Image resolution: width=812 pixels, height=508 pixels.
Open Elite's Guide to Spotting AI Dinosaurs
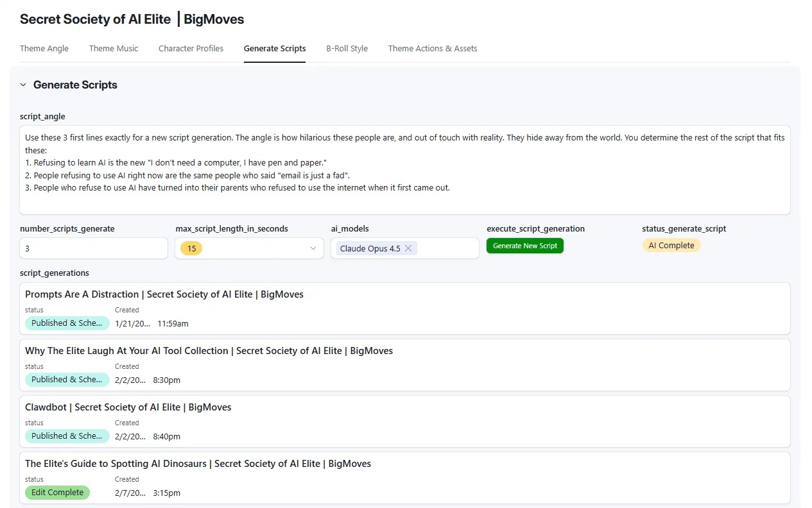(x=405, y=478)
